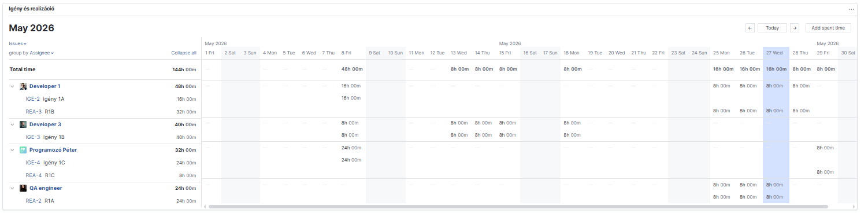Open issue IGE-3 link
This screenshot has height=220, width=868.
pyautogui.click(x=32, y=137)
